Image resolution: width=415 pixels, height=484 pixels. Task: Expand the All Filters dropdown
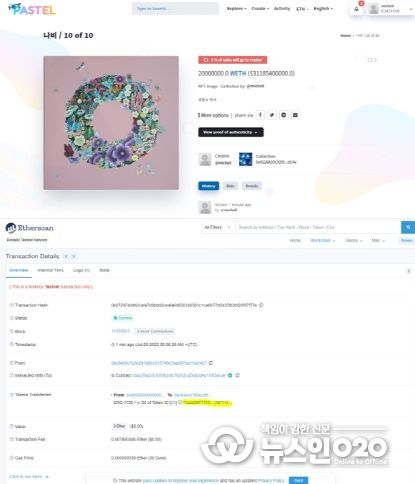click(x=217, y=227)
